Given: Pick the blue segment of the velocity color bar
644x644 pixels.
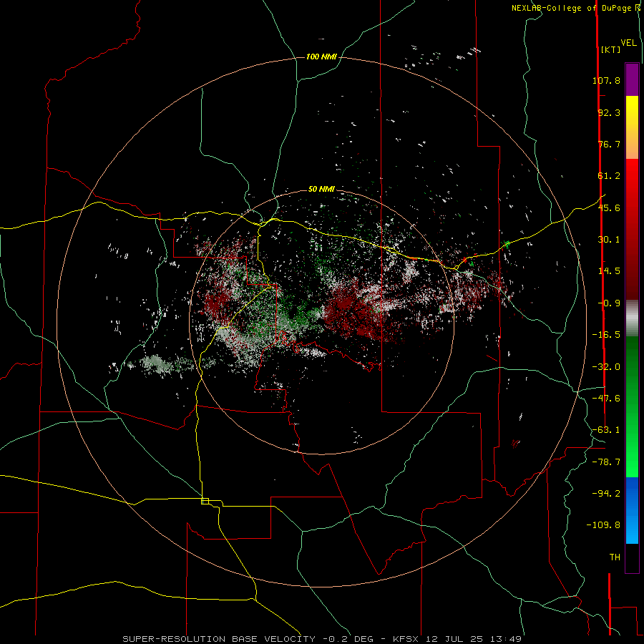Looking at the screenshot, I should click(632, 510).
